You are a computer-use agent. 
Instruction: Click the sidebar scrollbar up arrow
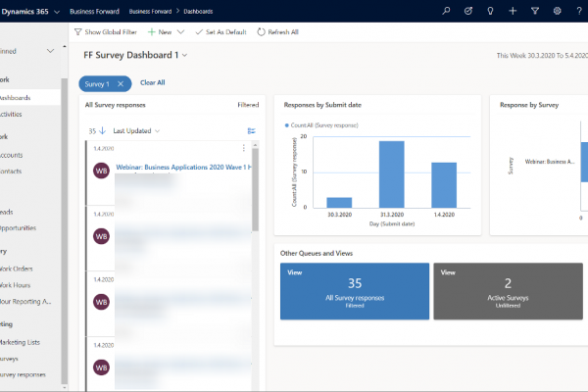(x=65, y=46)
